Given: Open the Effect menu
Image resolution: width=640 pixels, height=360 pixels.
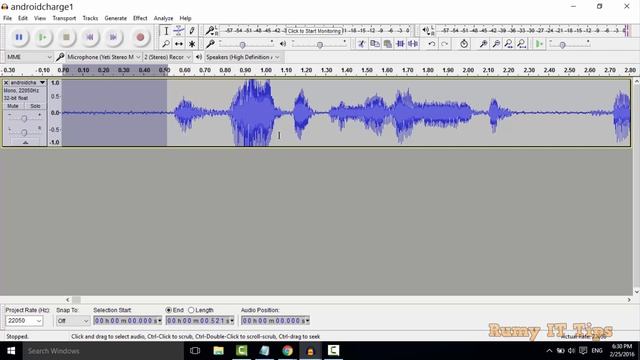Looking at the screenshot, I should 140,18.
